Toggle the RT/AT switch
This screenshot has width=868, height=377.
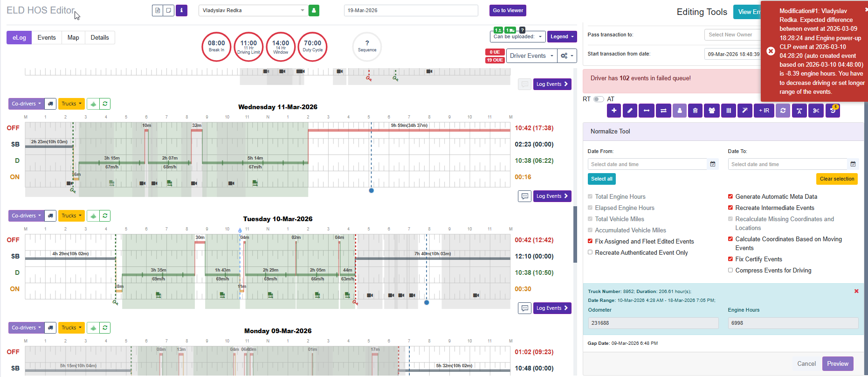[599, 99]
